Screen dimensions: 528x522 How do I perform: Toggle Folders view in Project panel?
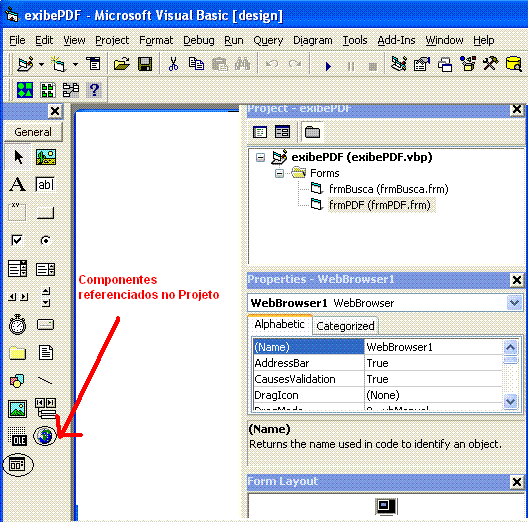(x=312, y=132)
